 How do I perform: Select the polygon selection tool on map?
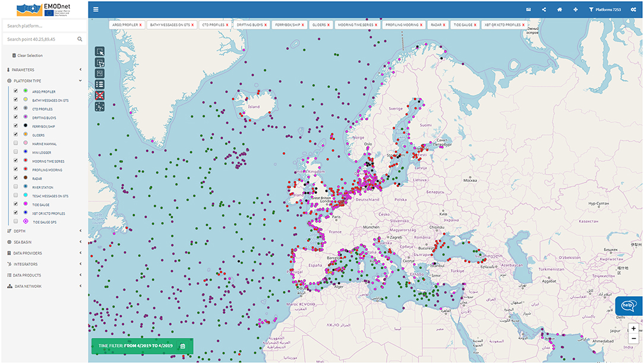pos(100,62)
